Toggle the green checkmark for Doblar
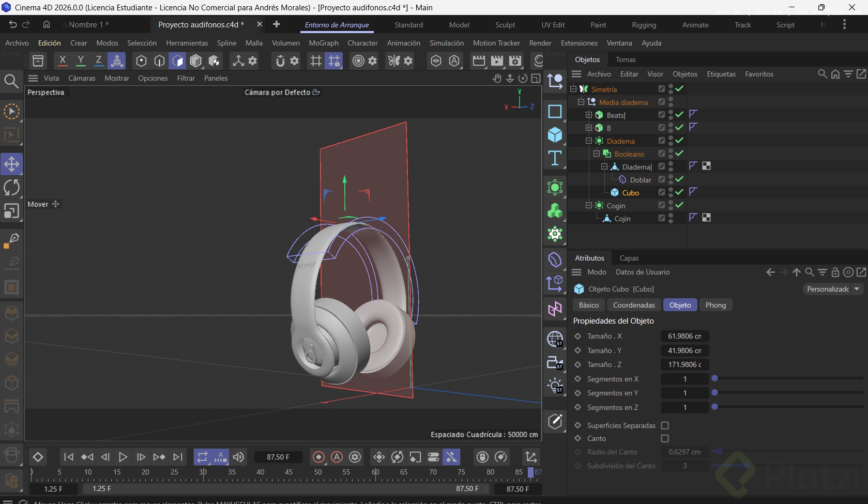The width and height of the screenshot is (868, 504). (x=679, y=179)
